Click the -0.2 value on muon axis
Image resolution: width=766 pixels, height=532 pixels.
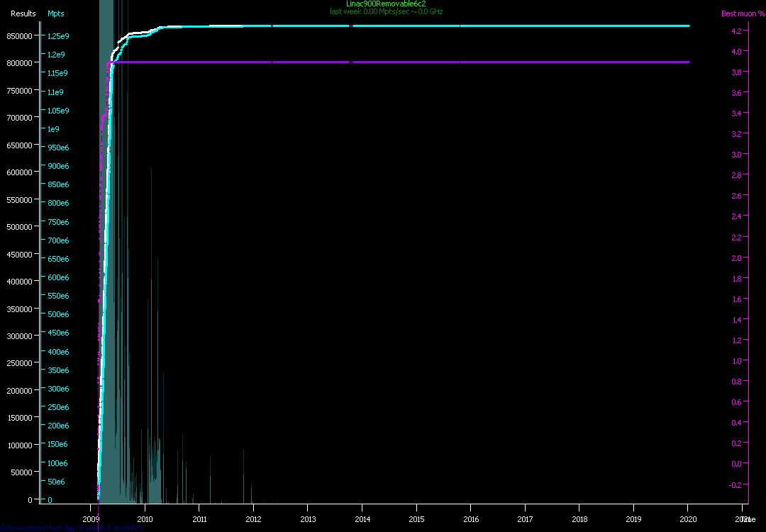[734, 485]
